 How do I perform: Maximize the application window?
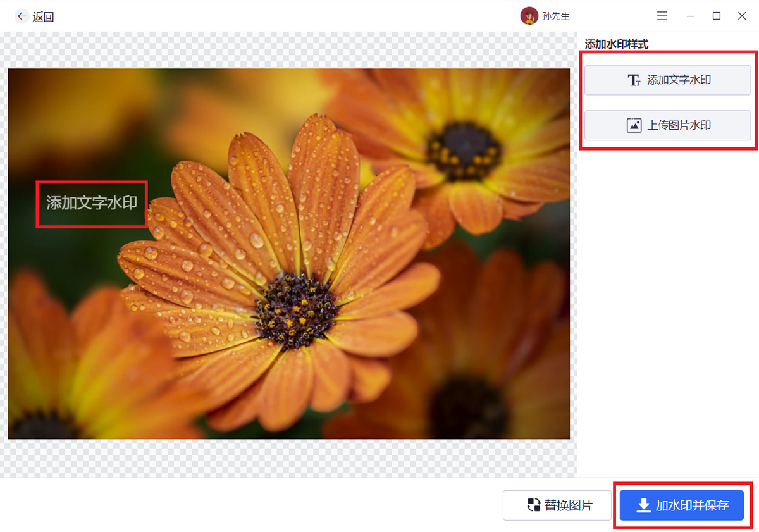coord(717,16)
